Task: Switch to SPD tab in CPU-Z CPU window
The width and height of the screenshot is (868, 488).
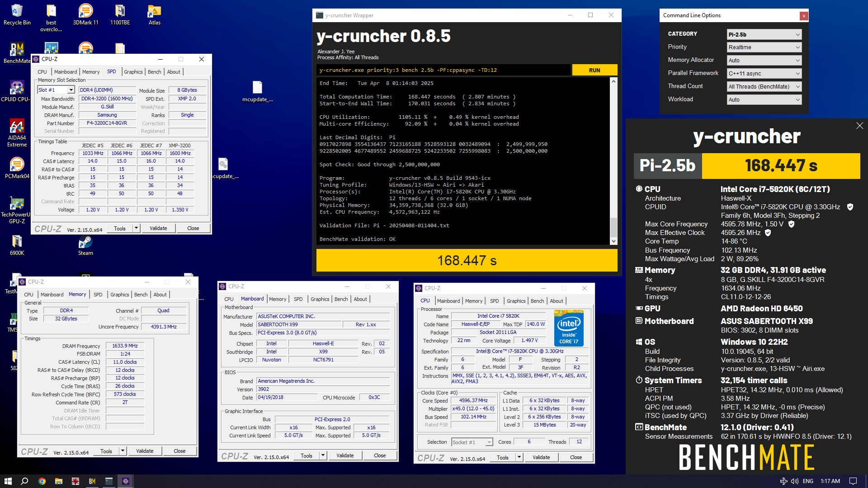Action: pyautogui.click(x=495, y=301)
